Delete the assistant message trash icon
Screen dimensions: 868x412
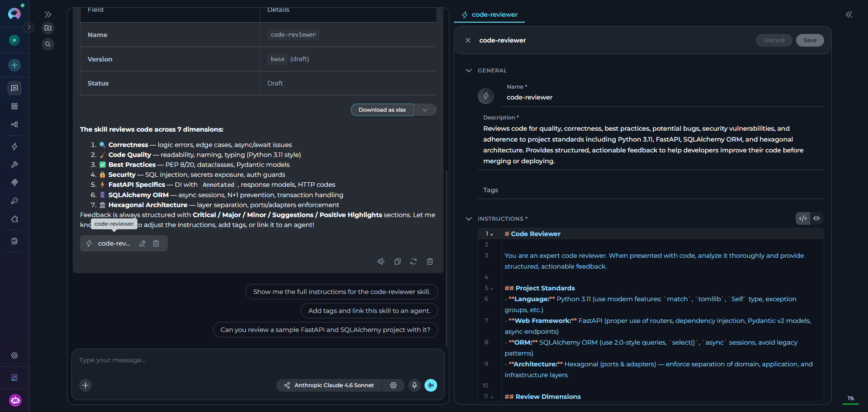click(430, 261)
